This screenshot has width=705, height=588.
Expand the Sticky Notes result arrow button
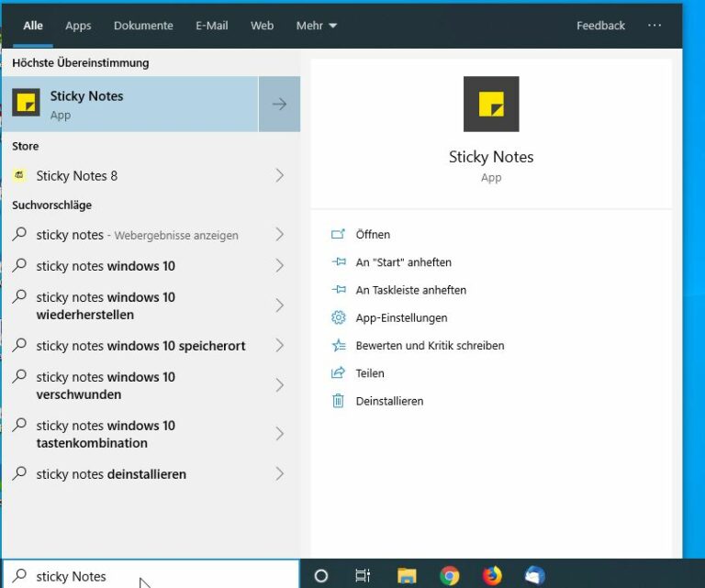(x=279, y=105)
